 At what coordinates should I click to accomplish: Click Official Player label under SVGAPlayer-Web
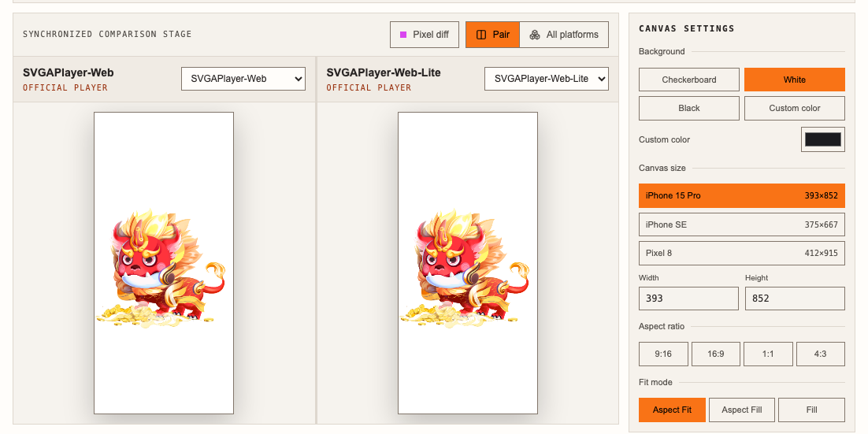[65, 87]
